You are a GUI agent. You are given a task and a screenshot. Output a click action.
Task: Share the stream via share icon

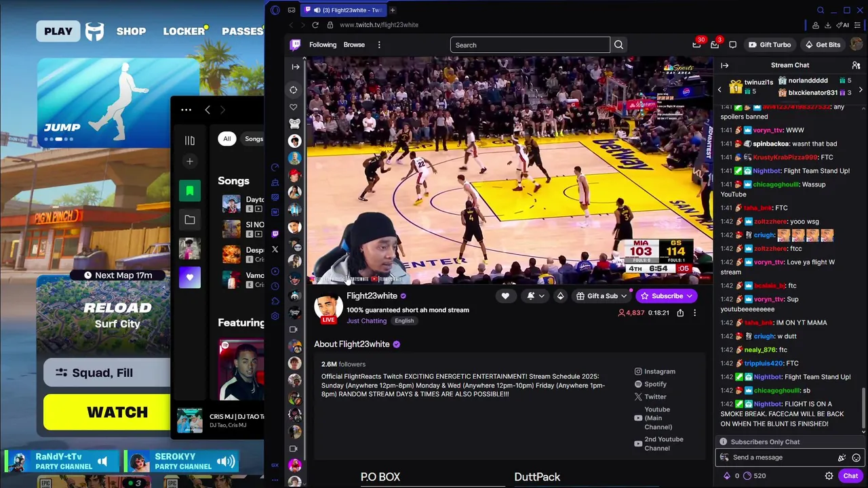click(680, 312)
